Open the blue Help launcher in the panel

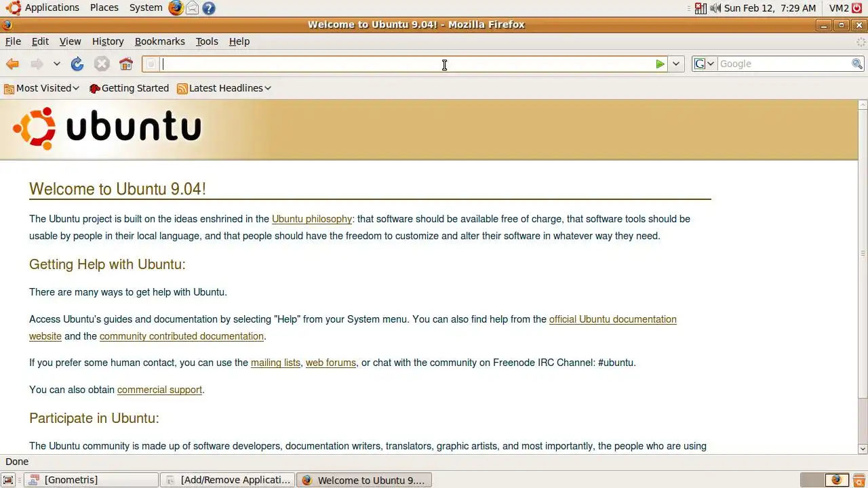[x=209, y=8]
